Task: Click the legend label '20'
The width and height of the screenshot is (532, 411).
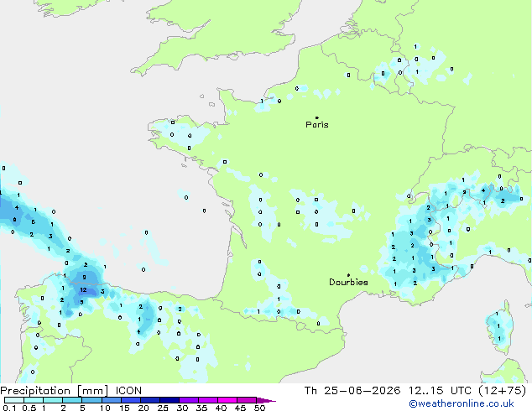Action: click(x=143, y=408)
